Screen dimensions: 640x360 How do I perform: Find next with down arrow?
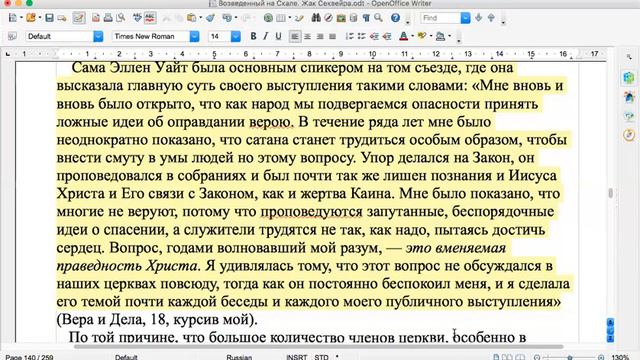click(x=479, y=18)
